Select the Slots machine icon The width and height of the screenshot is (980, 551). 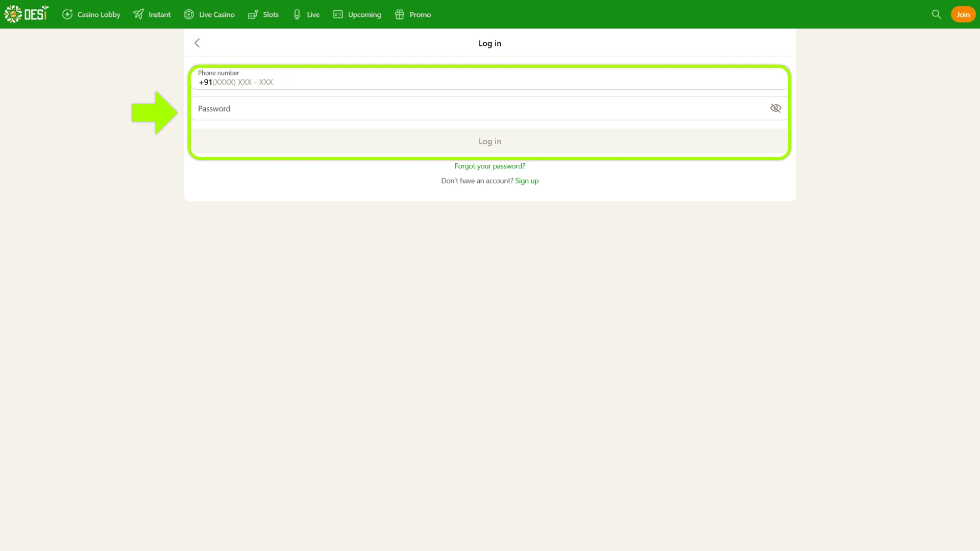(253, 14)
